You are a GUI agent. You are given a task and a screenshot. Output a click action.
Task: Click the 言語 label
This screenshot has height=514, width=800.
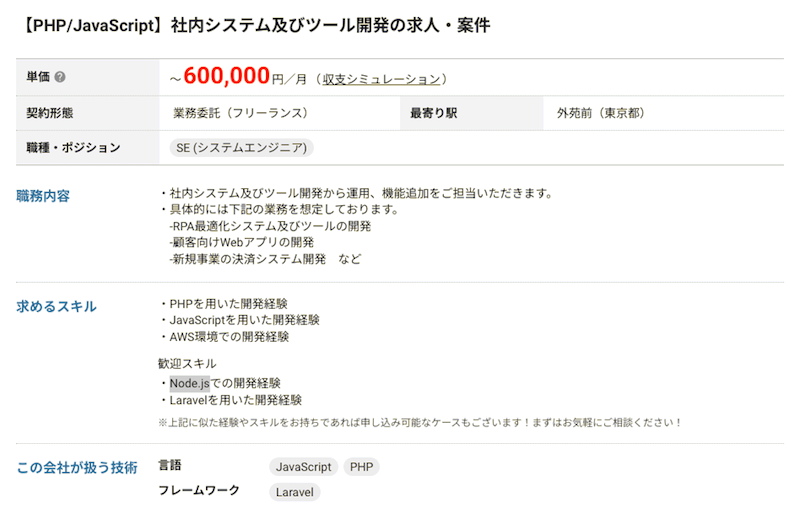pos(170,466)
